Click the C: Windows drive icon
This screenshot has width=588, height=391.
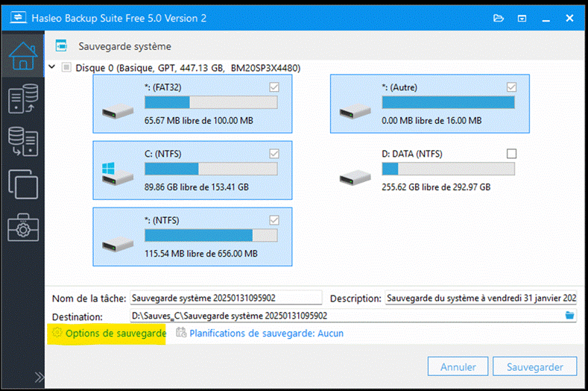118,174
